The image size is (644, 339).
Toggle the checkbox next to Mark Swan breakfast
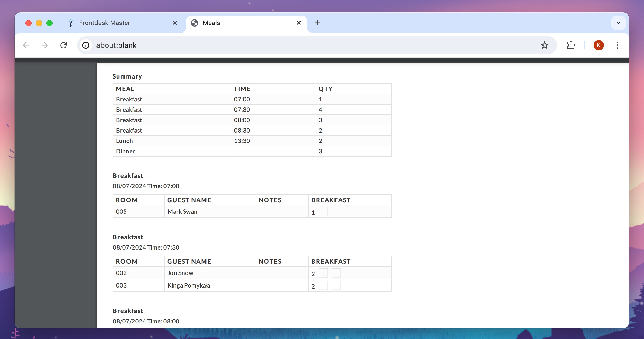click(323, 212)
